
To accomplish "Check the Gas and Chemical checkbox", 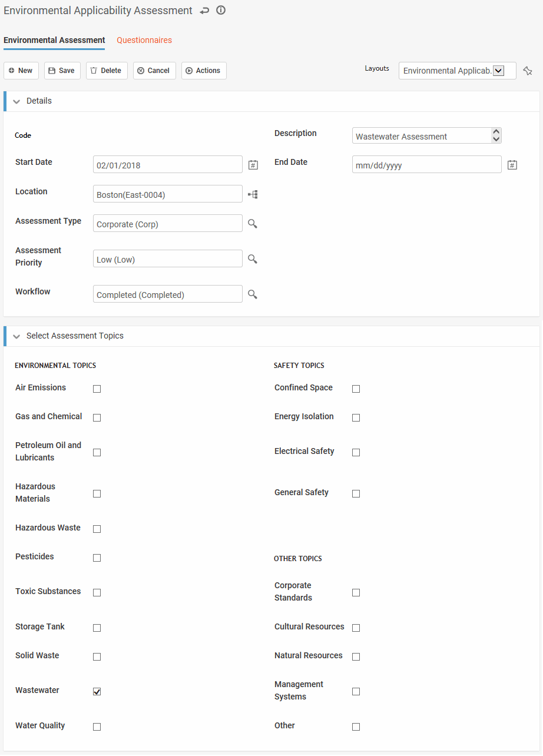I will (97, 417).
